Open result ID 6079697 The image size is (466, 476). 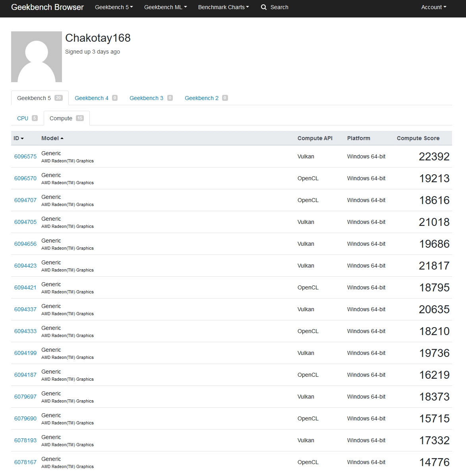point(25,397)
